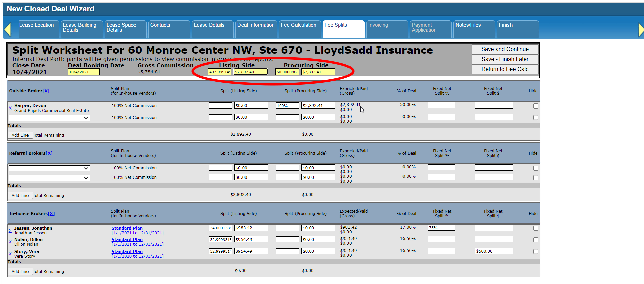Screen dimensions: 644x284
Task: Check Hide box for Devon Harper
Action: point(536,106)
